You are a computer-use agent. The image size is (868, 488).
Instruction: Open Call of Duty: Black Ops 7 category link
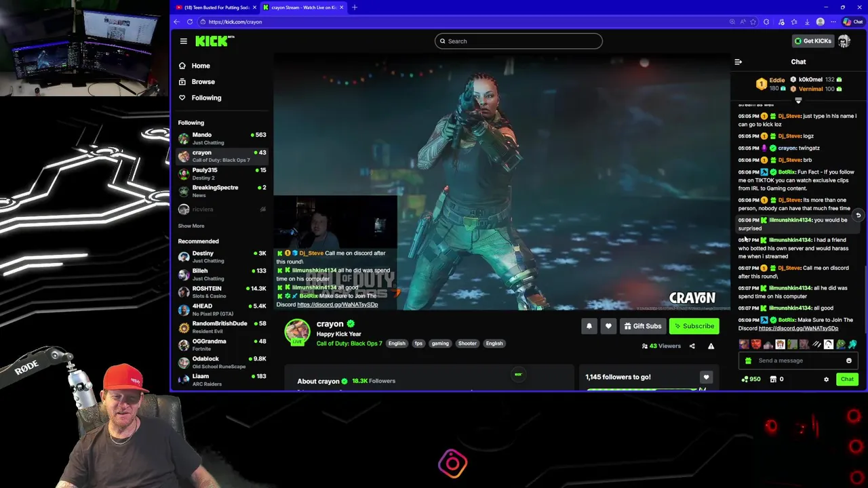pyautogui.click(x=349, y=344)
